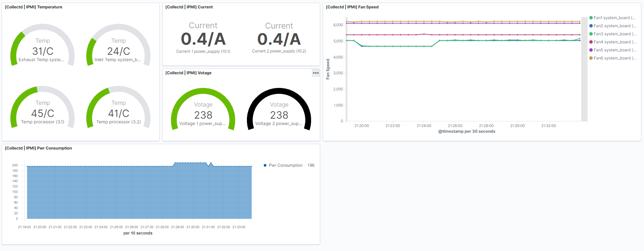Click the Fan6 system_board legend dot
This screenshot has height=251, width=644.
(x=591, y=58)
